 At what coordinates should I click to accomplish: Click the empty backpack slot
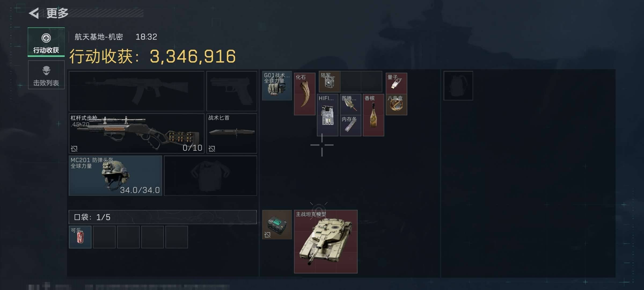click(x=458, y=86)
